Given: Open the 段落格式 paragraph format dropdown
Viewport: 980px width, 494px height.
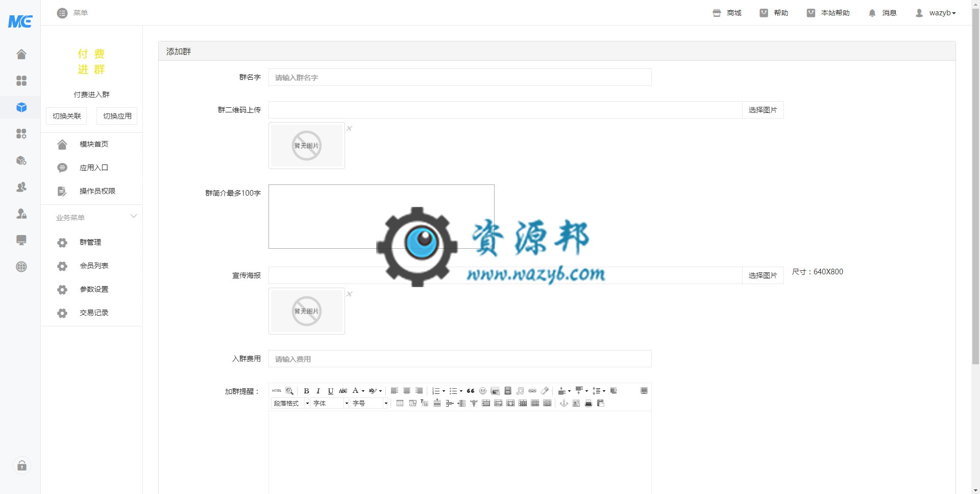Looking at the screenshot, I should tap(290, 404).
